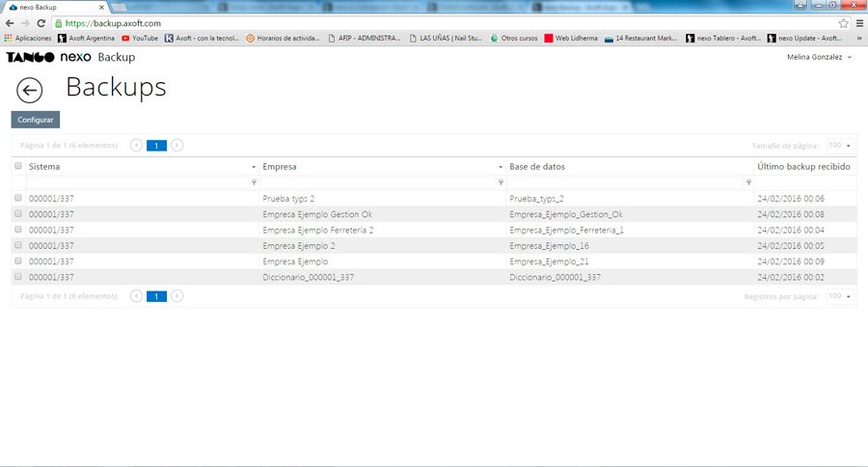The width and height of the screenshot is (868, 467).
Task: Open LAS UÑAS | Nail Stu... bookmark
Action: (446, 39)
